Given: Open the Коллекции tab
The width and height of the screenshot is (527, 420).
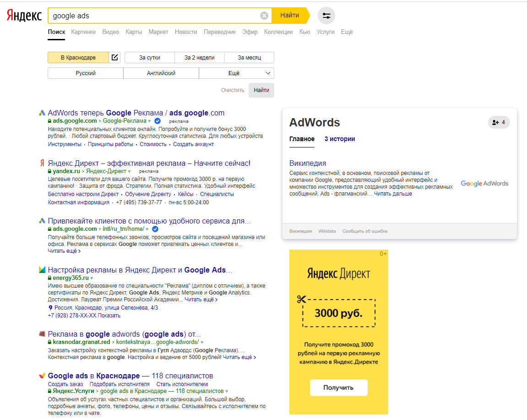Looking at the screenshot, I should click(278, 32).
